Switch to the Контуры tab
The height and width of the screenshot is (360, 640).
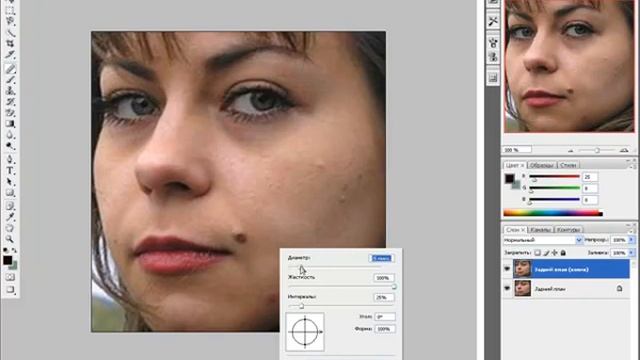coord(568,230)
